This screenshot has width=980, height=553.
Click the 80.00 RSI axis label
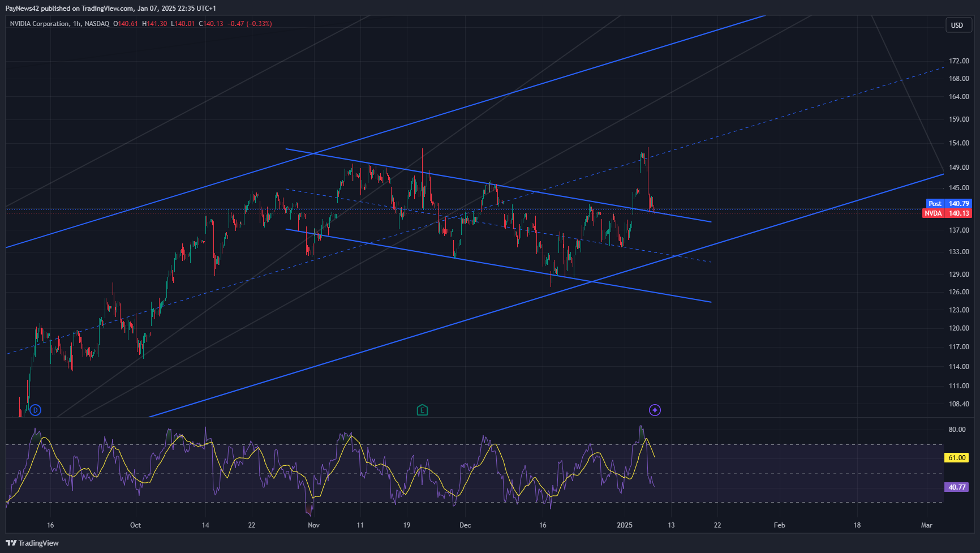coord(957,430)
